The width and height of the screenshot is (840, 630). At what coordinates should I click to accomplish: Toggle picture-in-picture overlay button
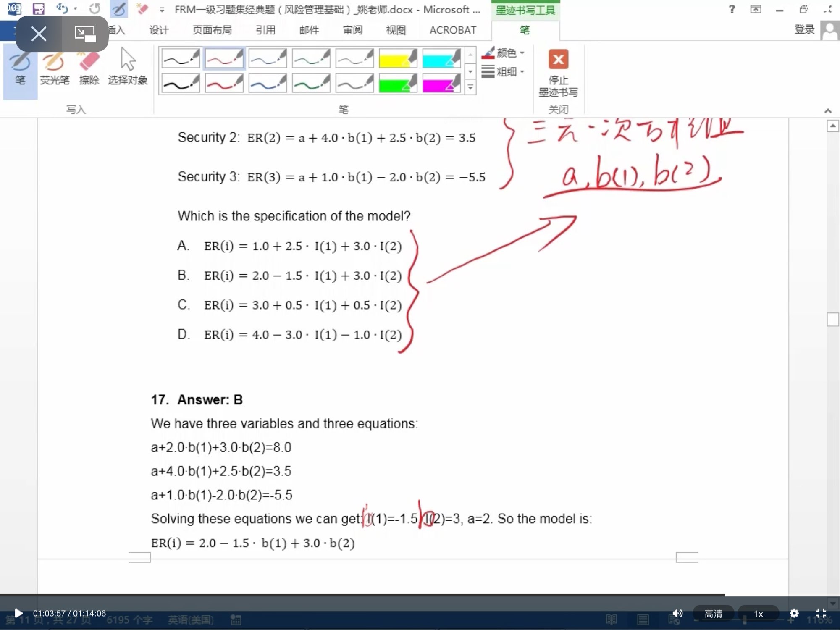coord(85,34)
